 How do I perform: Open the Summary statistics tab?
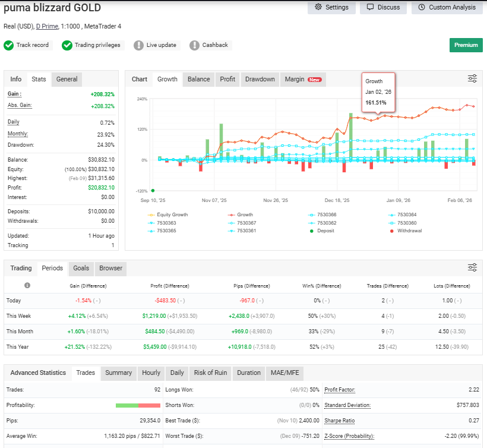pyautogui.click(x=118, y=373)
